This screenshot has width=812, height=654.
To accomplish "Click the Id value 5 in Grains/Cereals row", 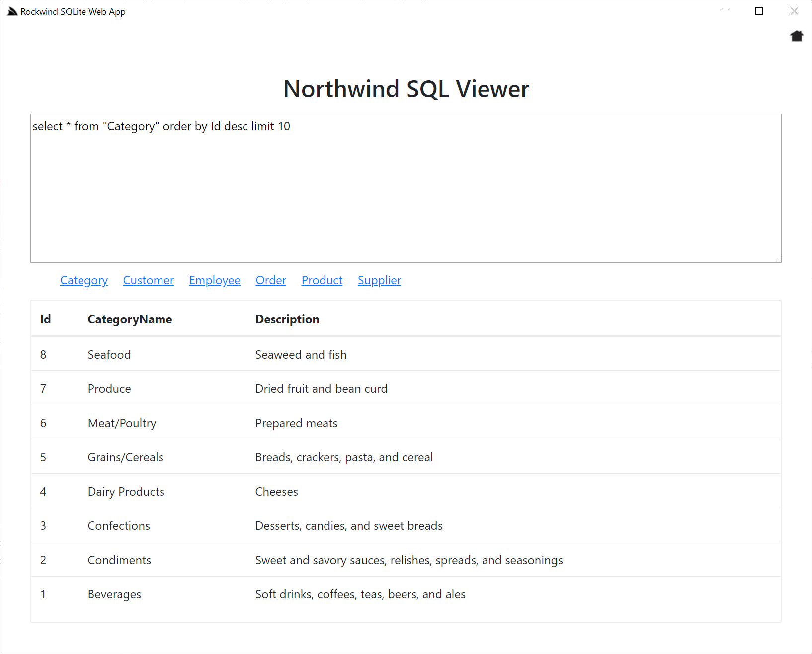I will click(x=43, y=457).
